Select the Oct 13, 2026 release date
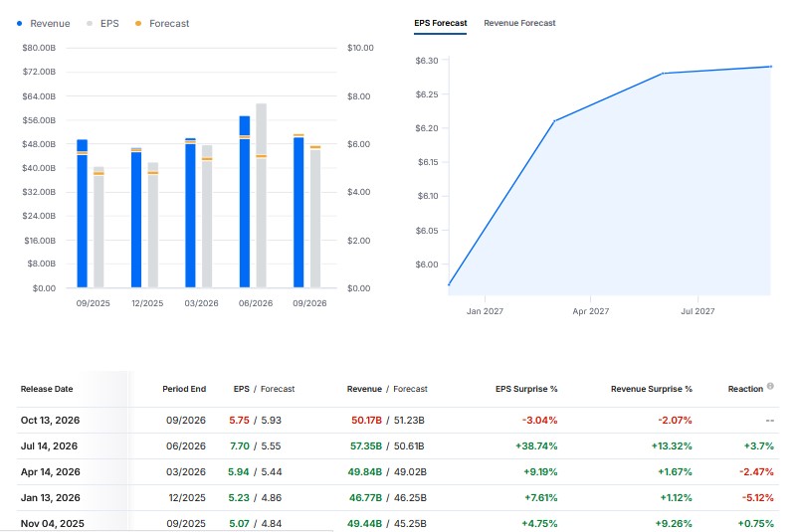 point(51,421)
